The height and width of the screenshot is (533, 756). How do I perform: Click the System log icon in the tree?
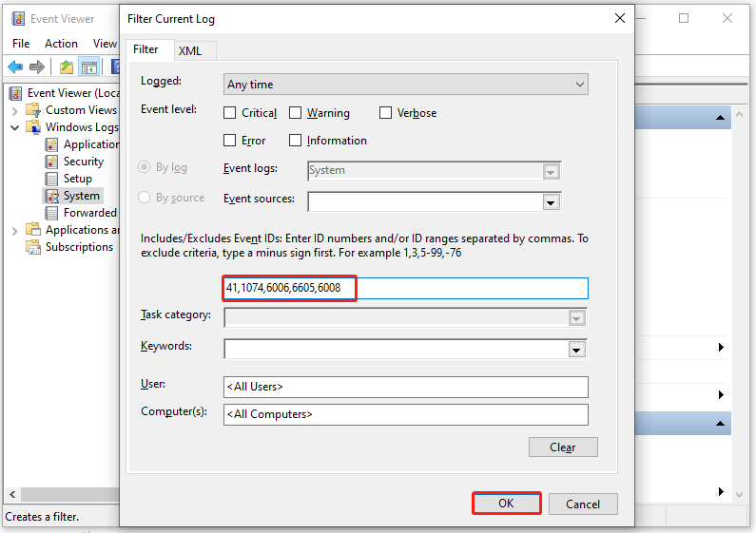pyautogui.click(x=51, y=196)
